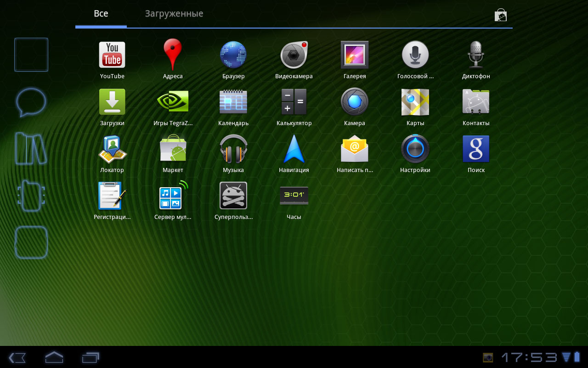Open the YouTube app
The width and height of the screenshot is (588, 368).
coord(112,55)
